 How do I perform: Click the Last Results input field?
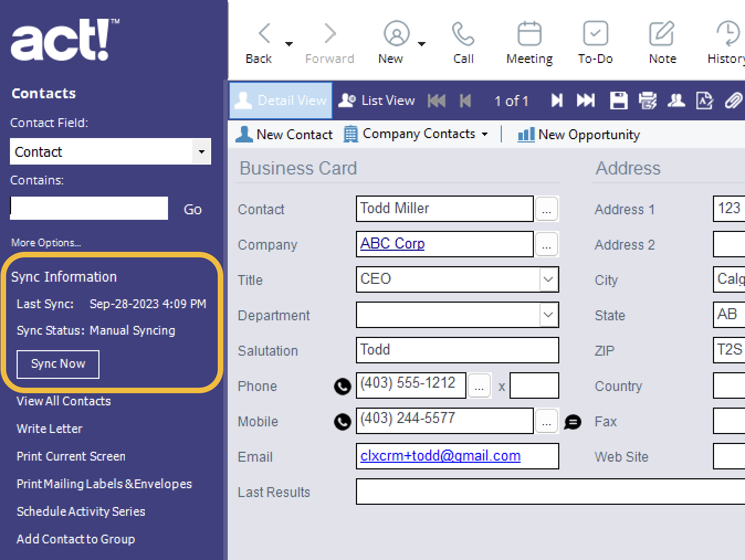click(x=550, y=492)
